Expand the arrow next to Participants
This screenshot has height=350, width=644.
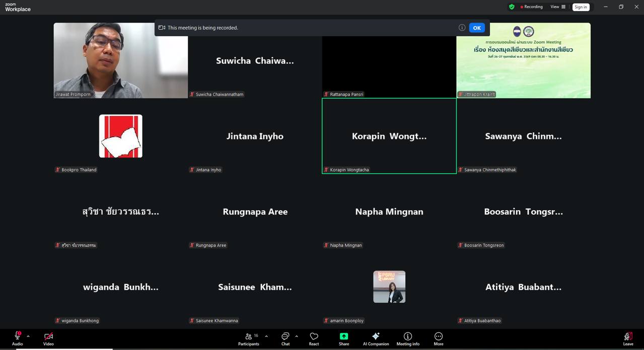266,336
